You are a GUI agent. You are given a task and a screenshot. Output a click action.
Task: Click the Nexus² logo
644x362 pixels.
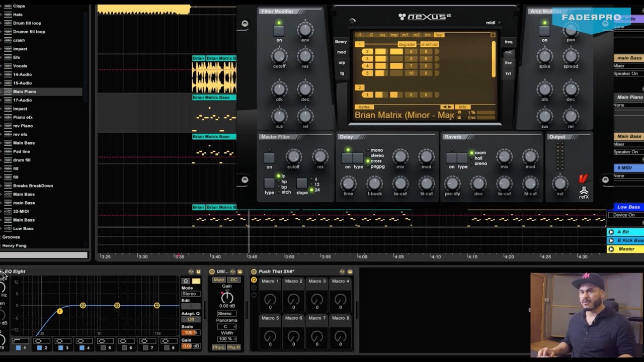tap(424, 17)
